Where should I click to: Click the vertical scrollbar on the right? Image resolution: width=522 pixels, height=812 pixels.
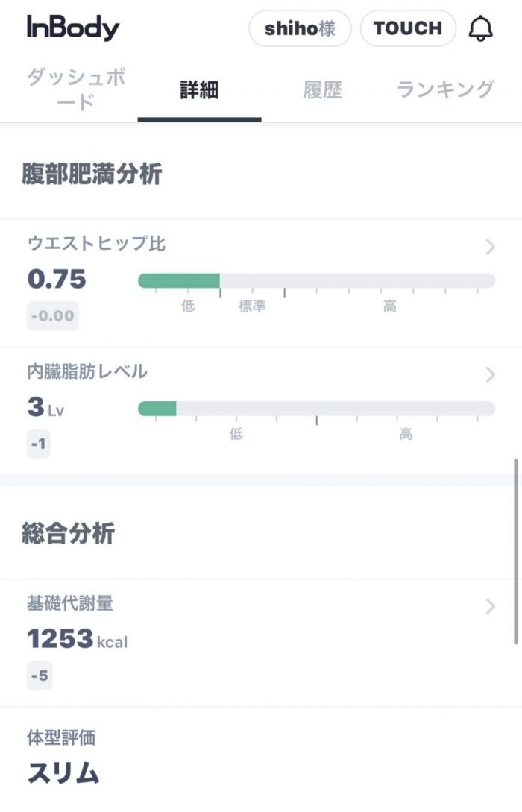tap(516, 551)
